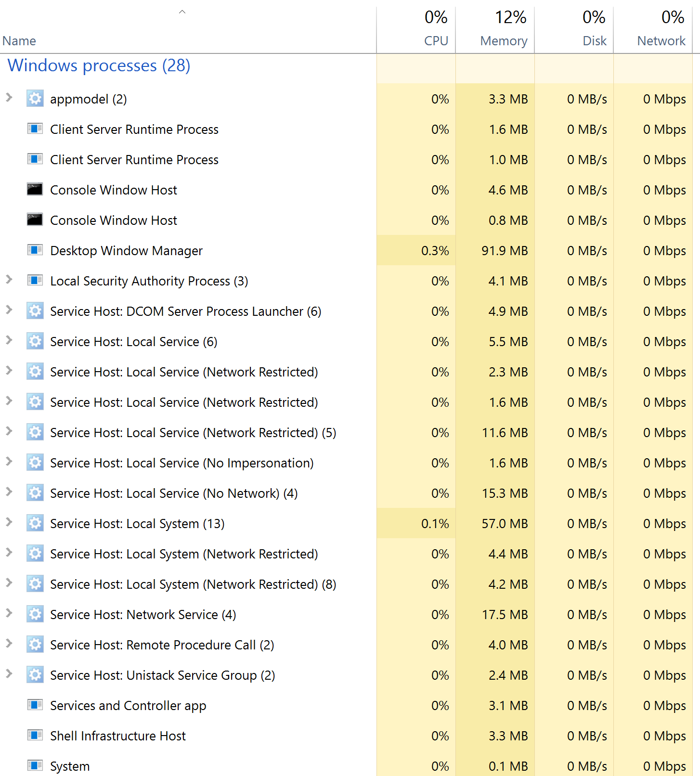
Task: Expand Service Host: Network Service (4)
Action: 9,613
